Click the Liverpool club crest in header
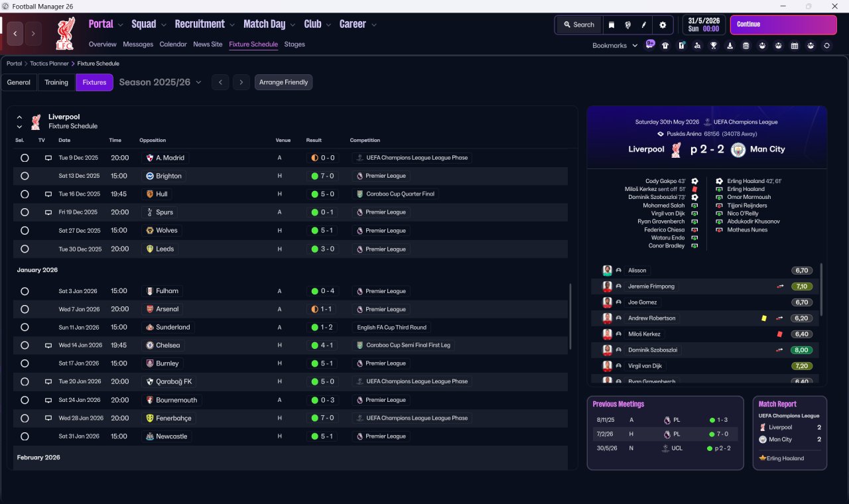 pyautogui.click(x=65, y=33)
